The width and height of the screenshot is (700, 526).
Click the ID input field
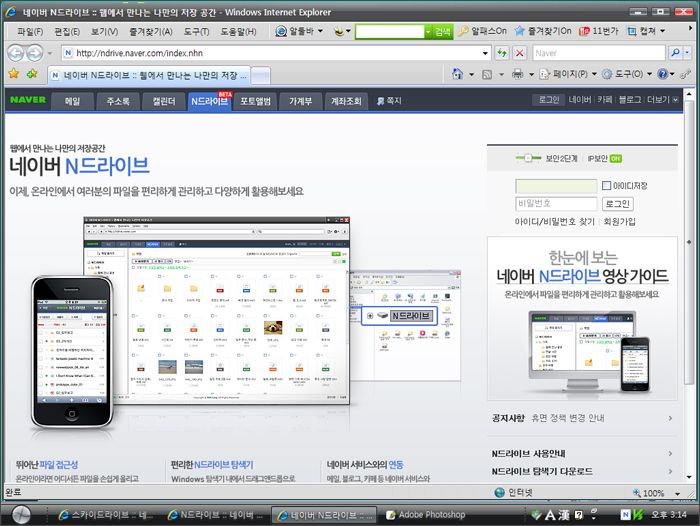tap(556, 186)
